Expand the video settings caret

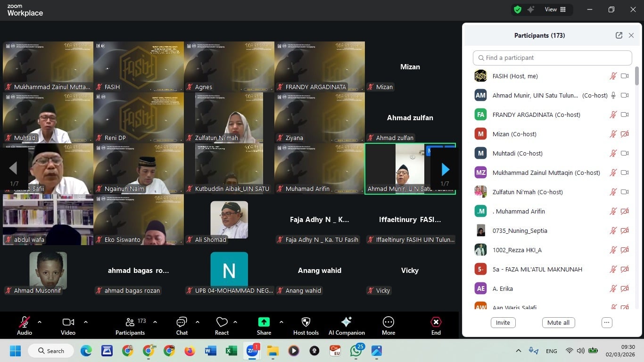click(x=86, y=322)
